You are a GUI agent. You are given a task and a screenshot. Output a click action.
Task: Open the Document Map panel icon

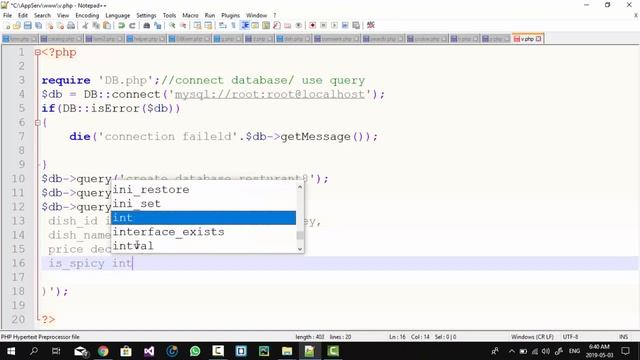coord(266,25)
